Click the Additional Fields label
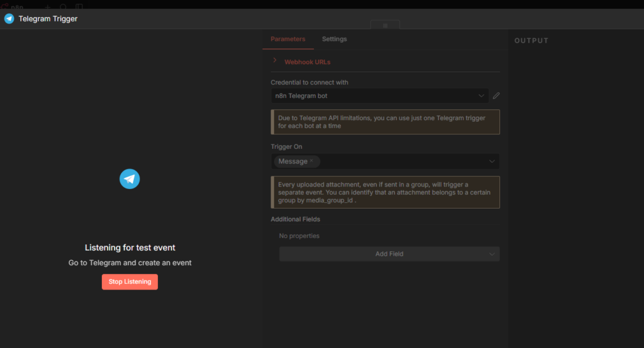Screen dimensions: 644x348 click(x=296, y=219)
